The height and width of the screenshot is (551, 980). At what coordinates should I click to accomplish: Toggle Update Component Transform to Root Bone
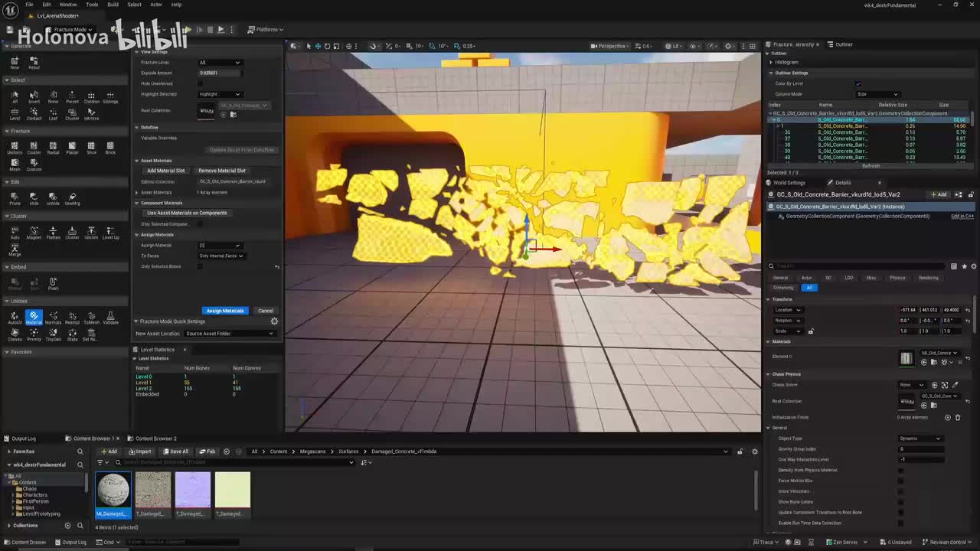point(900,512)
